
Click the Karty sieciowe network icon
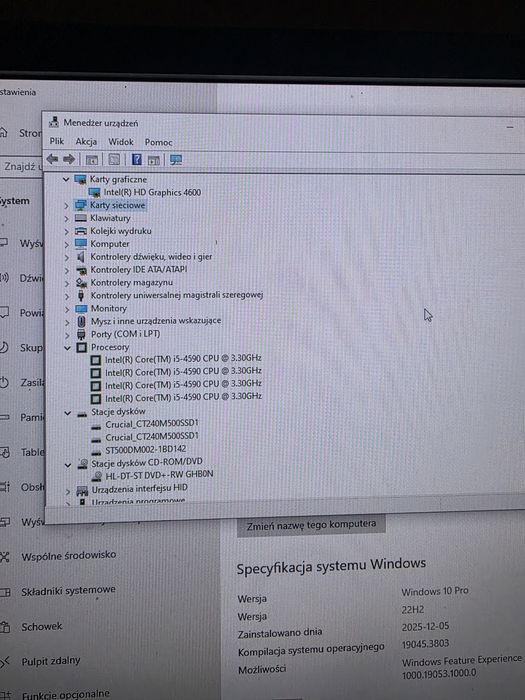pos(81,205)
